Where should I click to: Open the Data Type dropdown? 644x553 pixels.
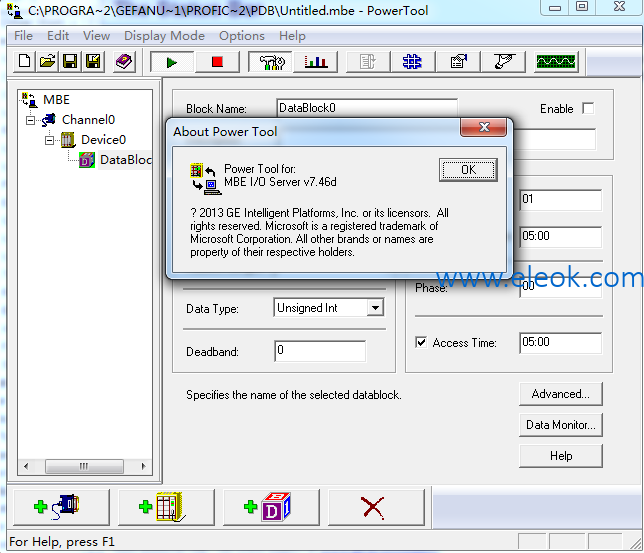pos(375,308)
